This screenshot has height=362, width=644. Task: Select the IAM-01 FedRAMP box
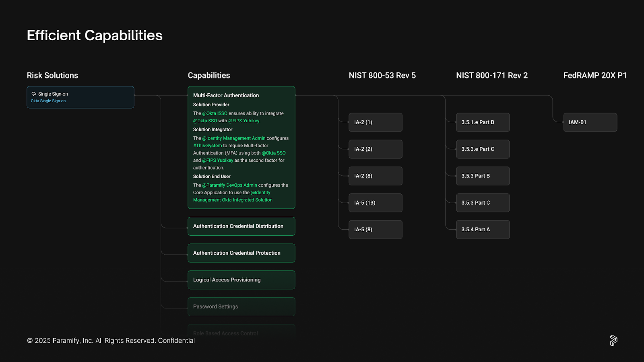tap(590, 122)
